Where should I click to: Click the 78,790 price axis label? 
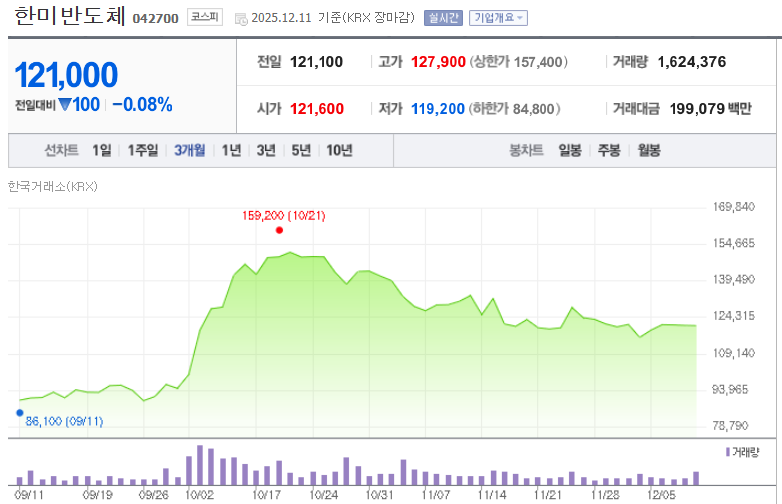point(731,425)
